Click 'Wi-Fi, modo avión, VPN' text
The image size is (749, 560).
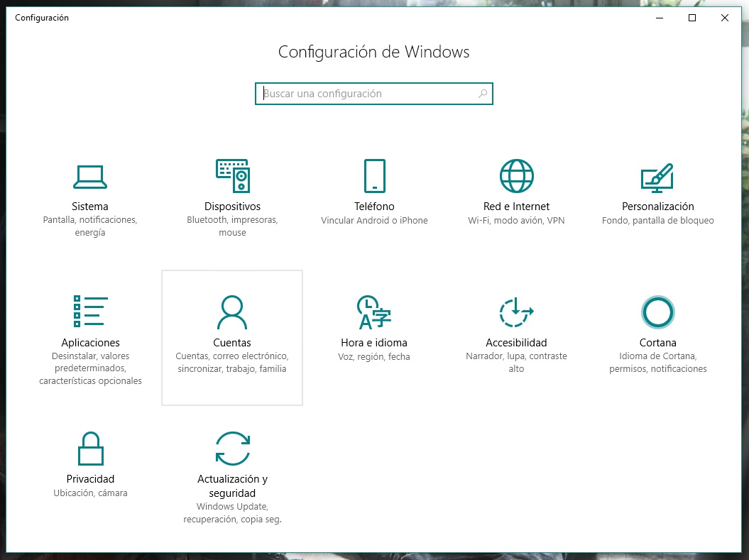pyautogui.click(x=516, y=221)
